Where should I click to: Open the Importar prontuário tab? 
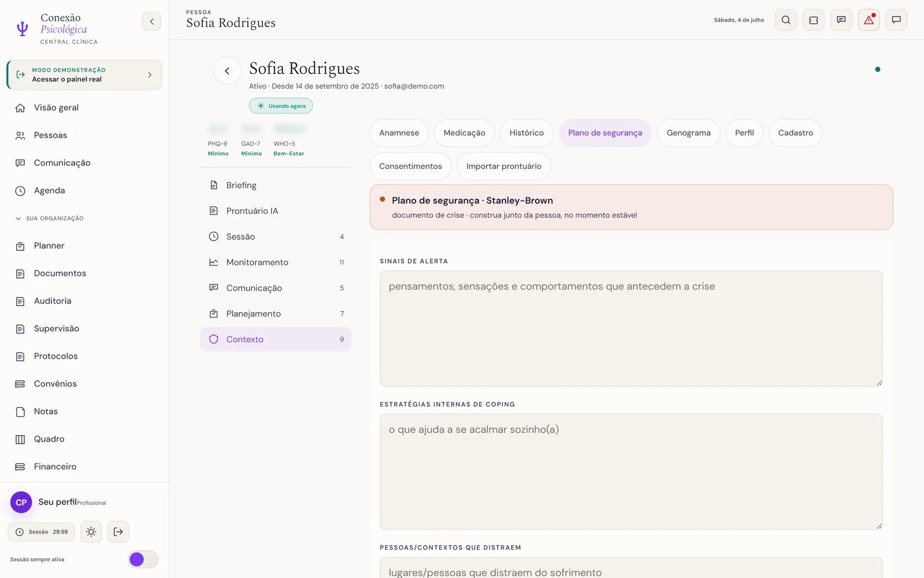click(x=504, y=166)
